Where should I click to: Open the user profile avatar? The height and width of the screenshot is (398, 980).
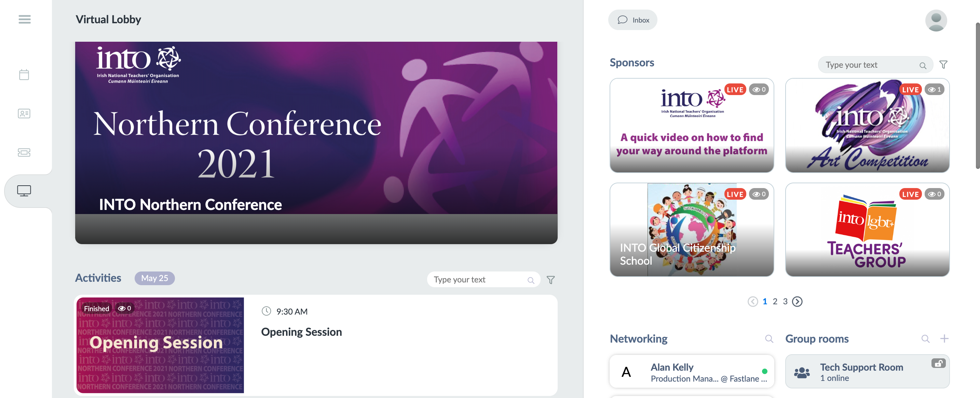pos(936,21)
